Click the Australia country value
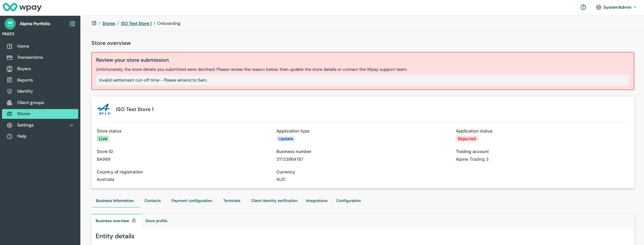 pos(105,180)
